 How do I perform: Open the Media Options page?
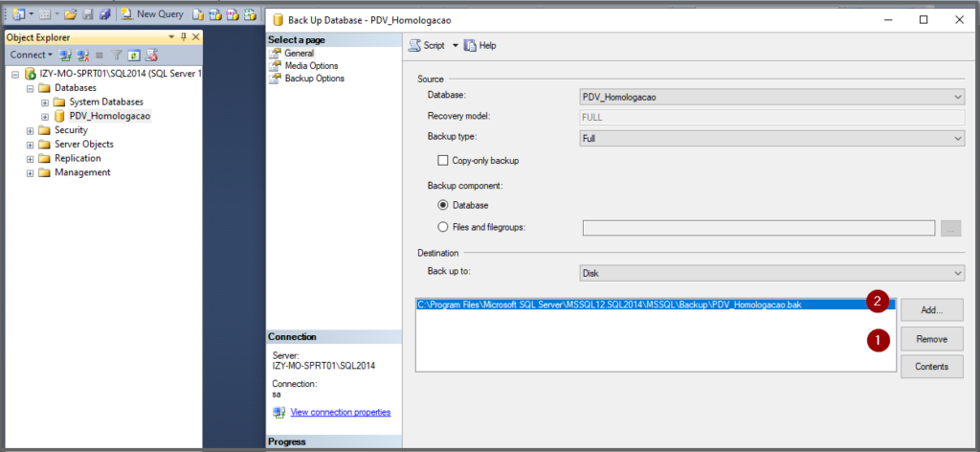(311, 66)
